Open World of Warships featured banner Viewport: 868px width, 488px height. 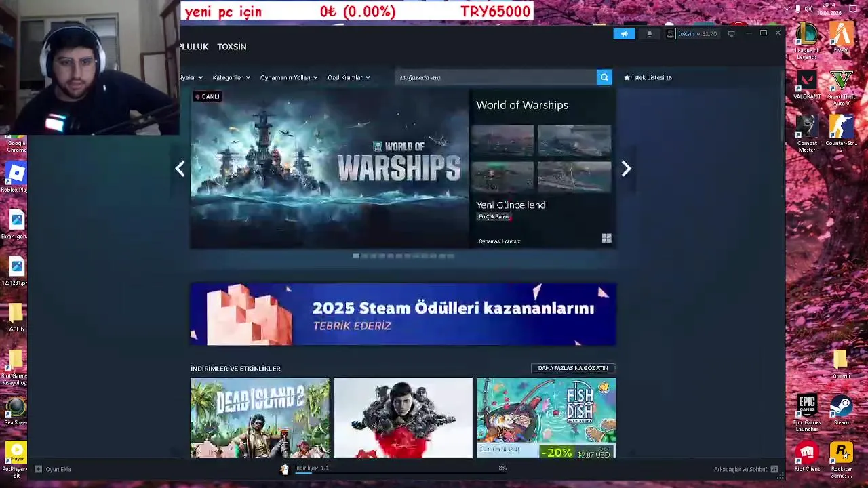coord(330,169)
